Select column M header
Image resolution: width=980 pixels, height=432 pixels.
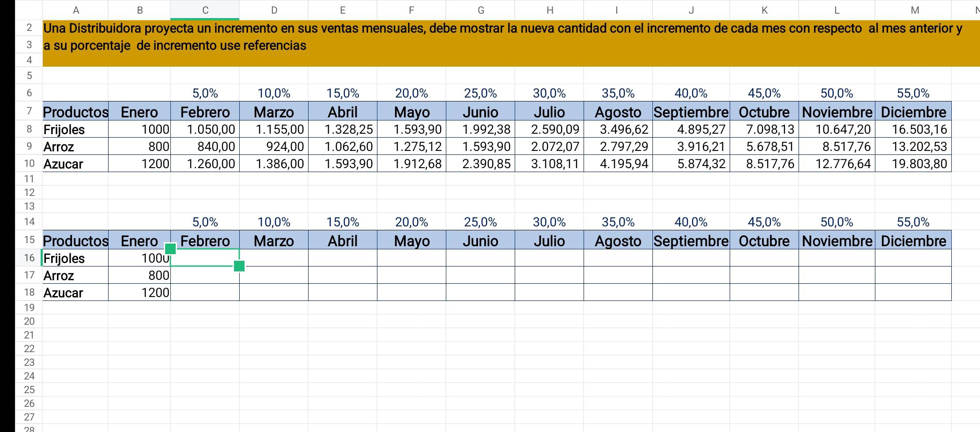pos(913,10)
